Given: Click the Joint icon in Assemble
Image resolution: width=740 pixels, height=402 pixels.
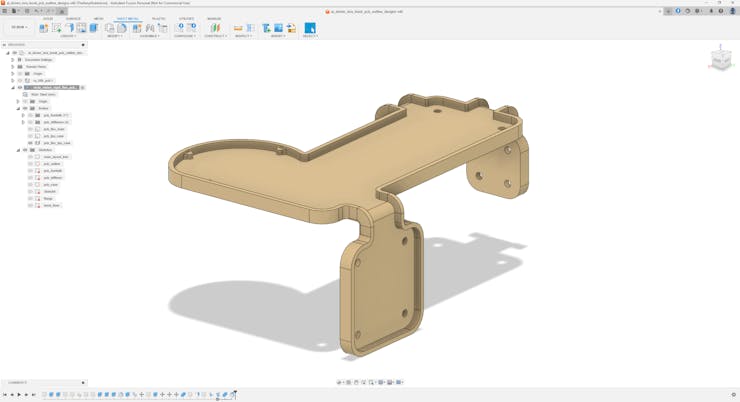Looking at the screenshot, I should tap(150, 28).
